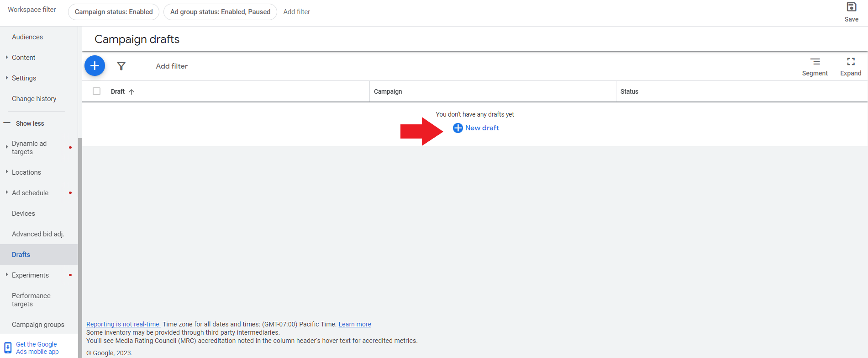Click the Campaign status: Enabled filter chip
The height and width of the screenshot is (358, 868).
(x=114, y=12)
